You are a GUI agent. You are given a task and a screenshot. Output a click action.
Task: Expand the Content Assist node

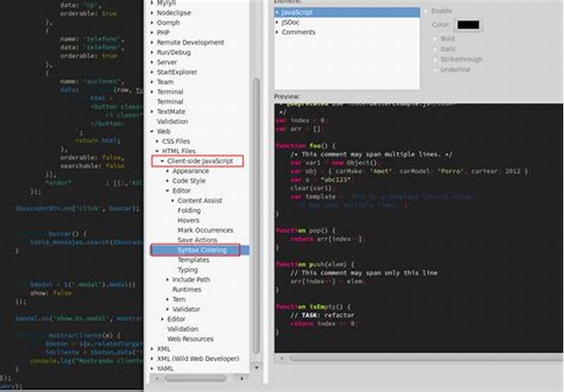[x=173, y=201]
